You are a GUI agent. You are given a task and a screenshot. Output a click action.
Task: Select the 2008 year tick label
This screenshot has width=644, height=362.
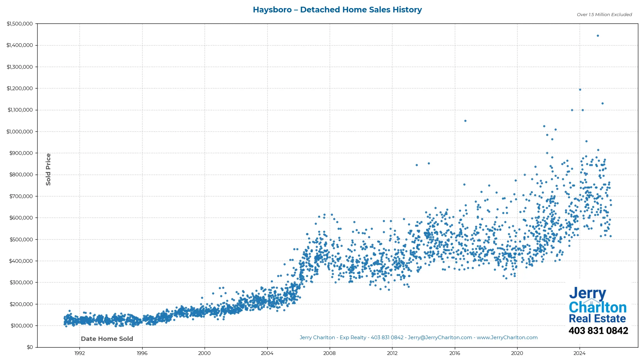click(x=330, y=353)
